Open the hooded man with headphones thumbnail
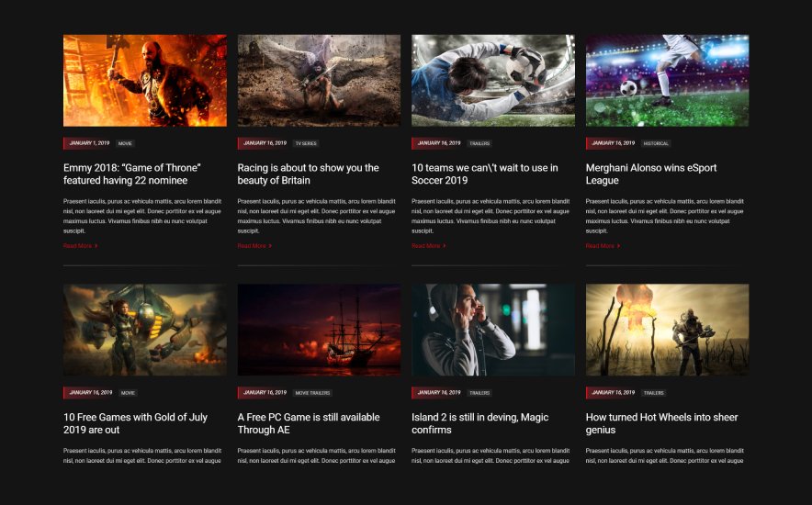This screenshot has width=812, height=505. click(493, 330)
